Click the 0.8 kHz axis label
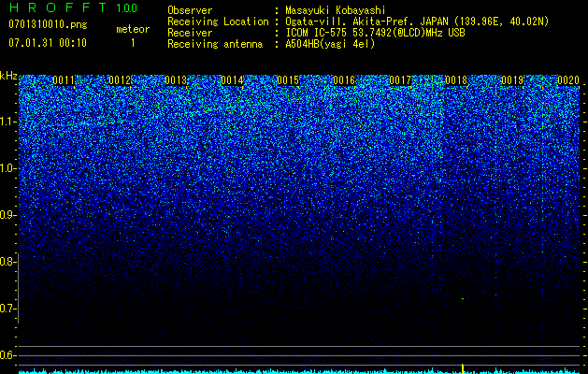 pos(7,262)
